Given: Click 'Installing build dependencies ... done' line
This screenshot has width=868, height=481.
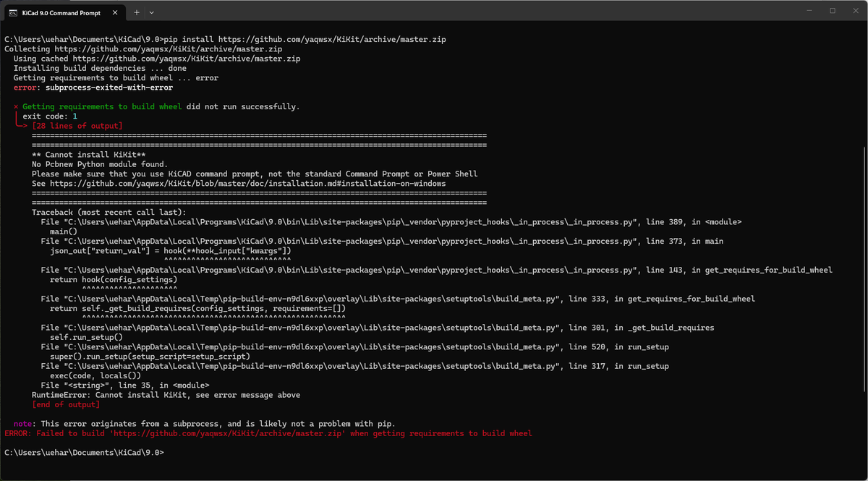Looking at the screenshot, I should point(100,68).
